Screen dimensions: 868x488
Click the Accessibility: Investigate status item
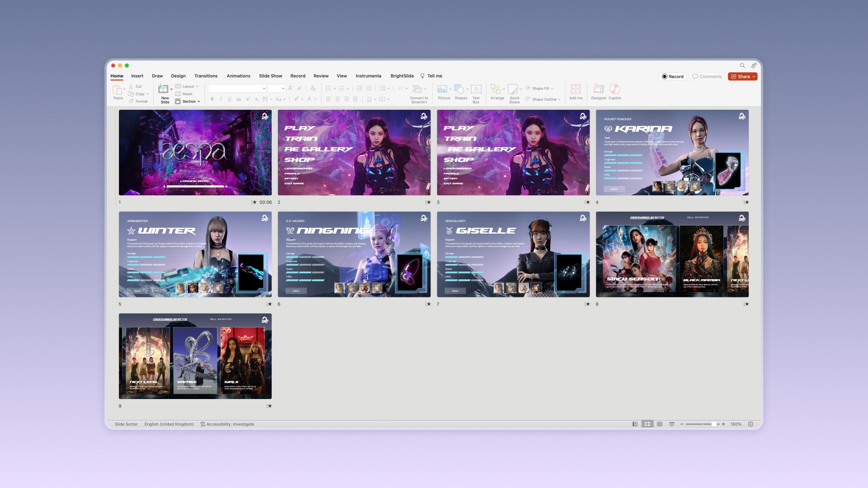coord(227,424)
